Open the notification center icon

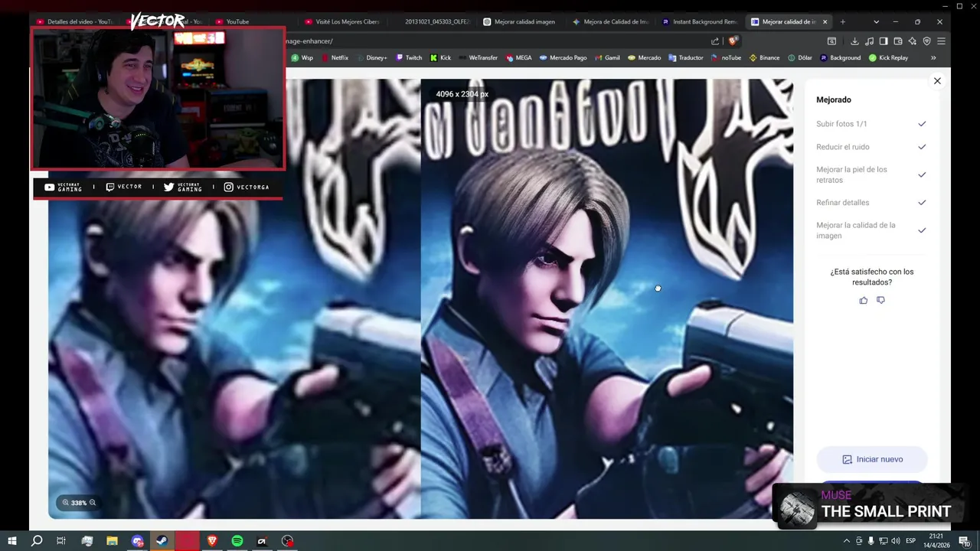pyautogui.click(x=965, y=541)
